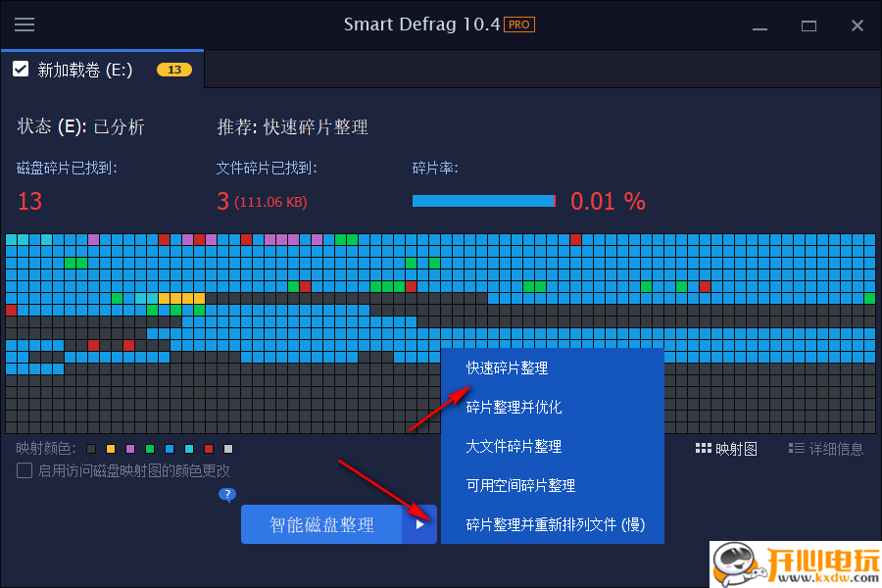Image resolution: width=882 pixels, height=588 pixels.
Task: Click the 碎片整理并优化 entry
Action: (514, 407)
